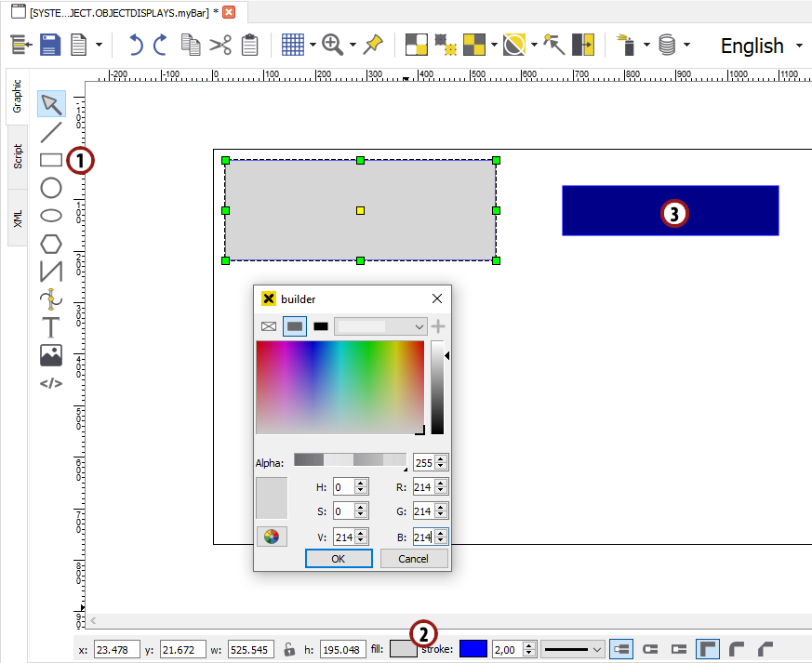The image size is (812, 663).
Task: Toggle the Curve drawing tool
Action: pyautogui.click(x=51, y=298)
